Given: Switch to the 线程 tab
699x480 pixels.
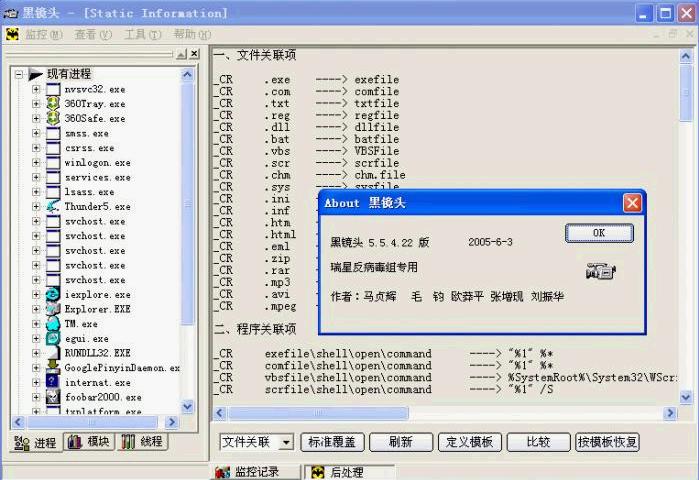Looking at the screenshot, I should pos(142,442).
